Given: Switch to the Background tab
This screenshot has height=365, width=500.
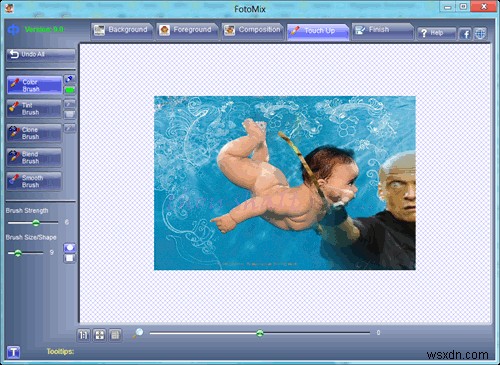Looking at the screenshot, I should pyautogui.click(x=122, y=31).
